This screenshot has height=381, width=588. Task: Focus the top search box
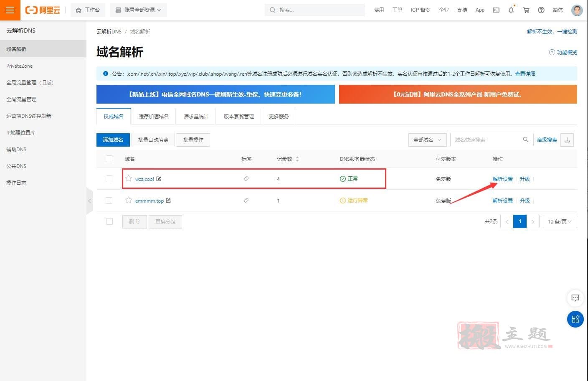point(314,10)
